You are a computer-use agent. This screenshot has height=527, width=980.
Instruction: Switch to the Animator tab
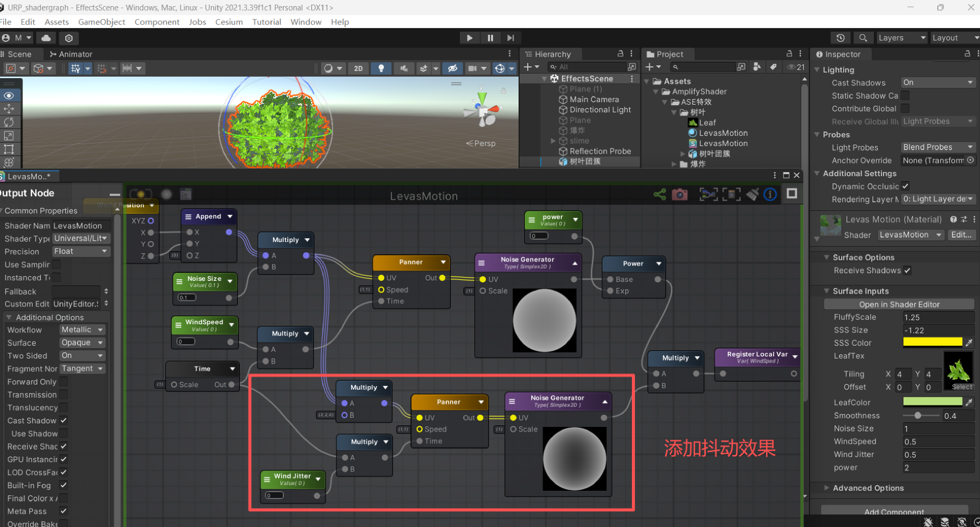pyautogui.click(x=71, y=54)
